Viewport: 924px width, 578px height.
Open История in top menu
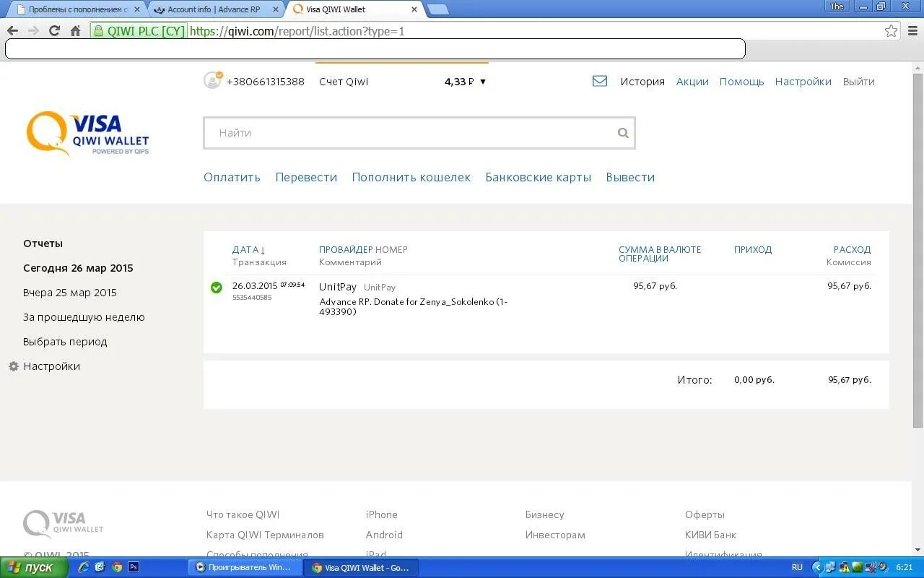tap(642, 82)
